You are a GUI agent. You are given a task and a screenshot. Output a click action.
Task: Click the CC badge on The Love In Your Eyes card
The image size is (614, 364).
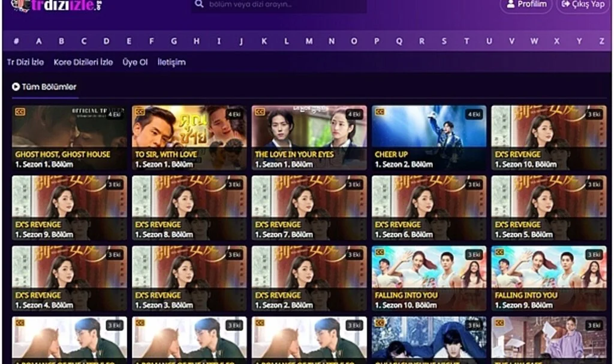click(260, 112)
